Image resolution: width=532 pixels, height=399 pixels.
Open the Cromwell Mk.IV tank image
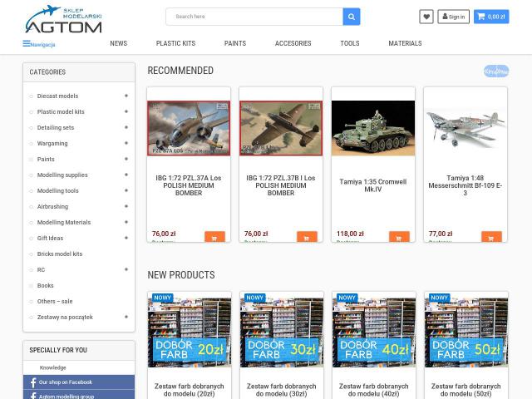(373, 128)
